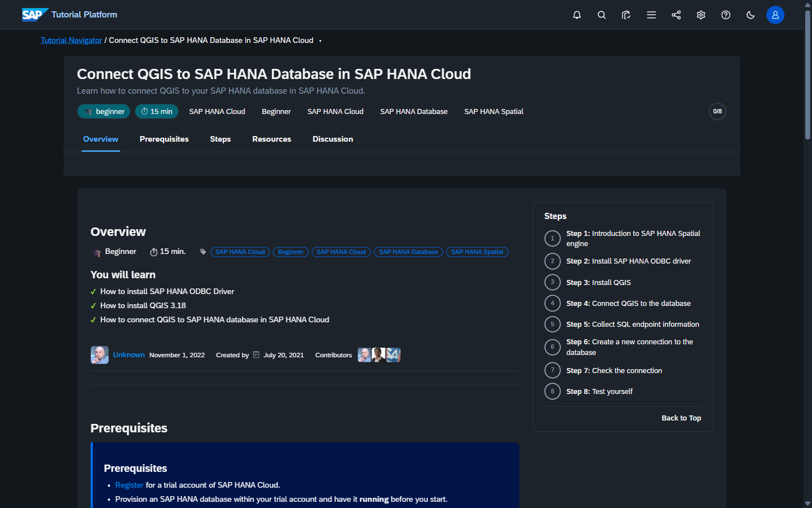Click the page scrollbar up arrow
The image size is (812, 508).
(x=807, y=4)
